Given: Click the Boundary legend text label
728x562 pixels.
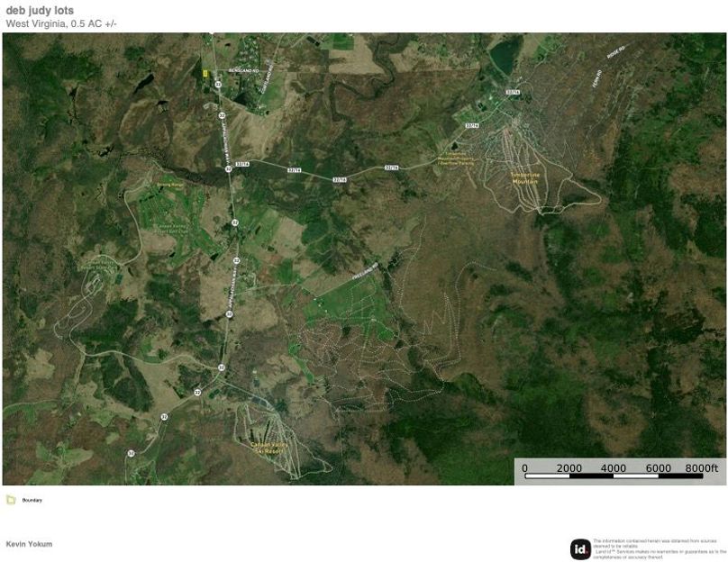Looking at the screenshot, I should [x=32, y=500].
